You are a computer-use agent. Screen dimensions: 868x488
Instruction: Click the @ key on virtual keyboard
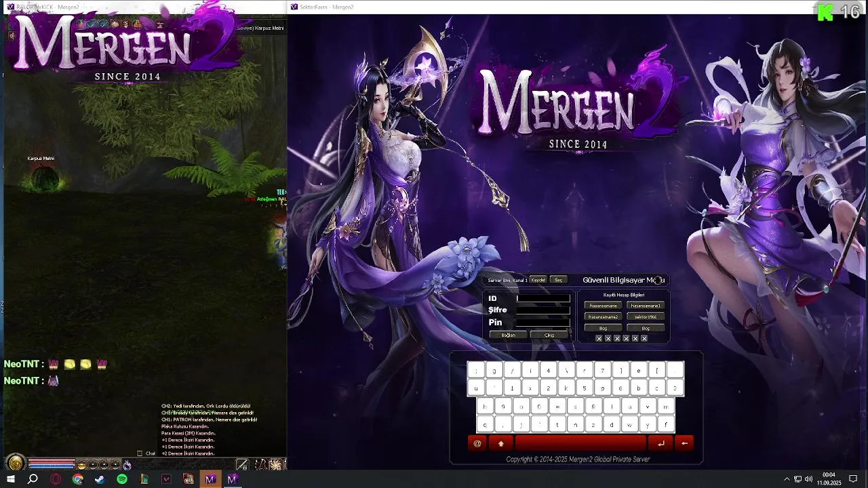pos(477,443)
